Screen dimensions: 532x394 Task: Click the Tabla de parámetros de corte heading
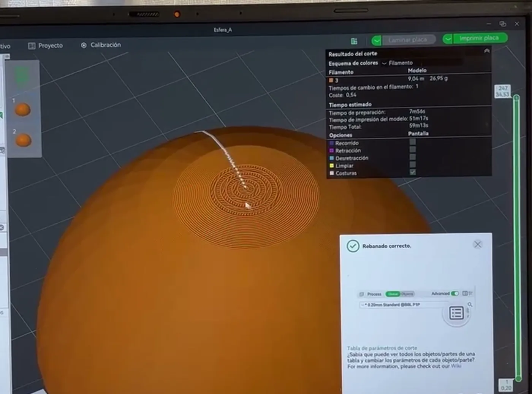coord(382,348)
